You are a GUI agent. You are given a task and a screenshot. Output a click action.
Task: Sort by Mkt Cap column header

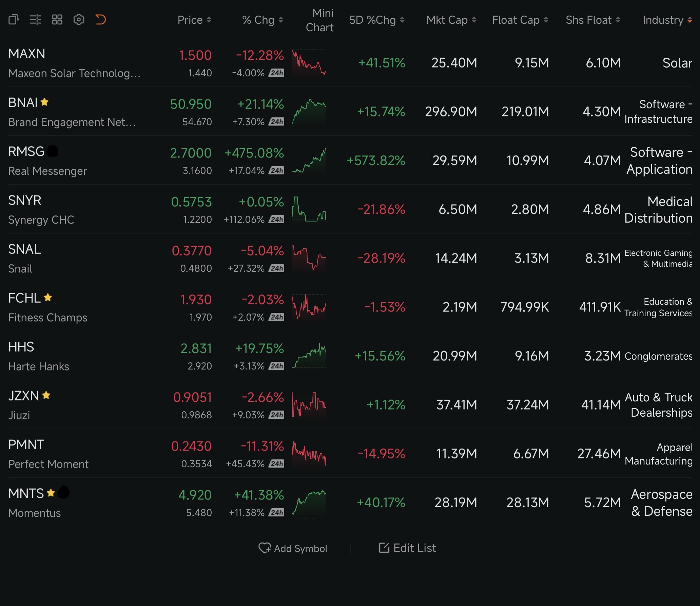(451, 20)
